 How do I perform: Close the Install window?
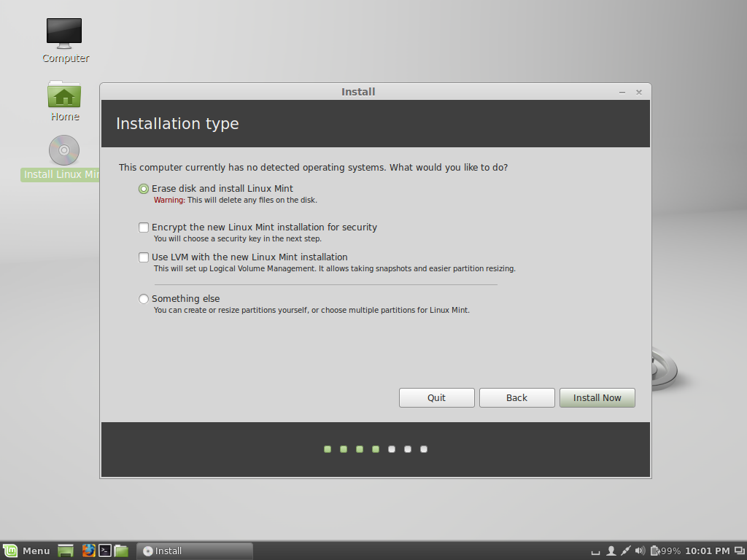[639, 93]
